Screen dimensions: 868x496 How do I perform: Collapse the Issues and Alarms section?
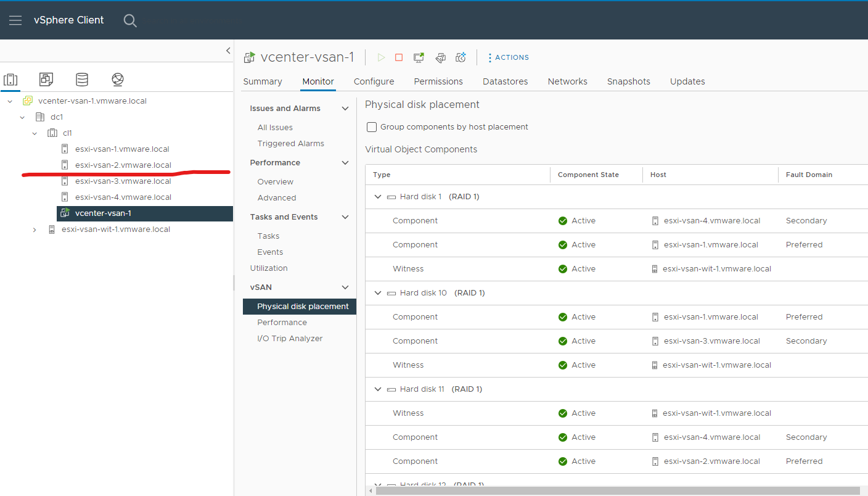coord(345,109)
